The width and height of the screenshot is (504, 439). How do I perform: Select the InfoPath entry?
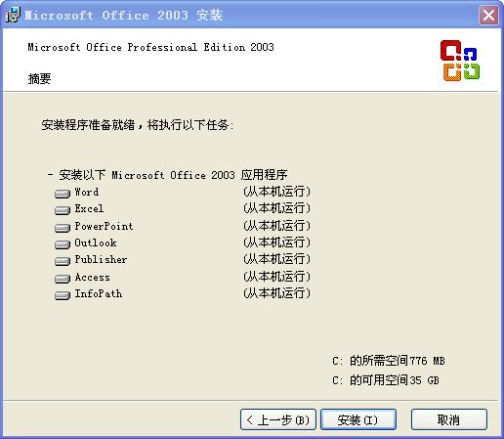coord(99,293)
